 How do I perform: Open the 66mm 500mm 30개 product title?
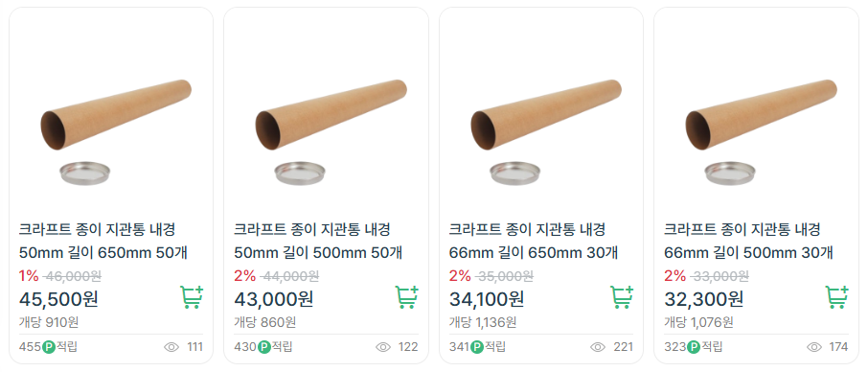749,242
